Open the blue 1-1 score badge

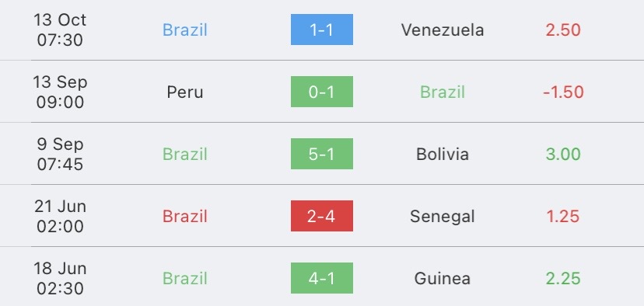point(321,30)
